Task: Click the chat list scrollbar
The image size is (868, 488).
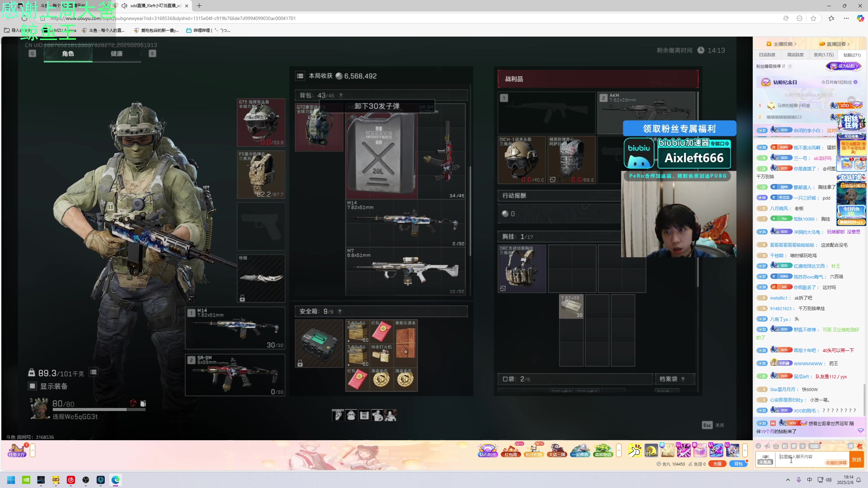Action: (x=865, y=400)
